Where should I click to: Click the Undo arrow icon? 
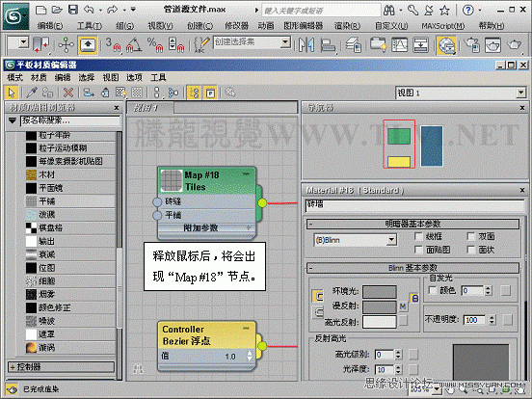(x=89, y=10)
